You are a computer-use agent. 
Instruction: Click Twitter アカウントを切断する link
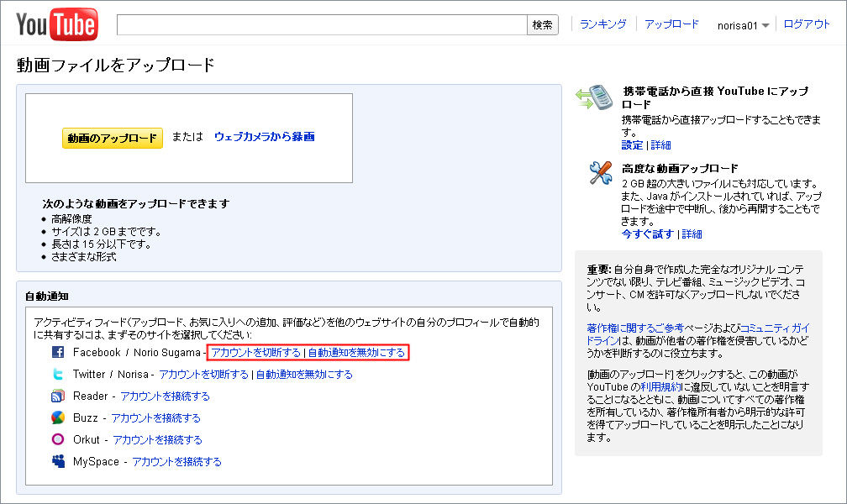click(203, 375)
